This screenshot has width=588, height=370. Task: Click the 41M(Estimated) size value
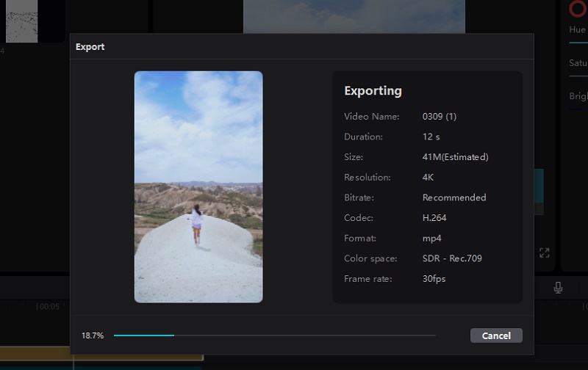(x=455, y=157)
